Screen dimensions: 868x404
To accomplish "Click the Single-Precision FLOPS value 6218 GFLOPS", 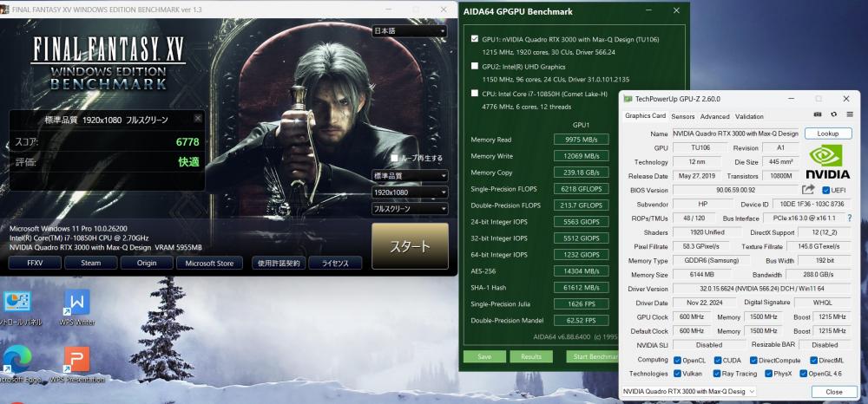I will [x=582, y=188].
